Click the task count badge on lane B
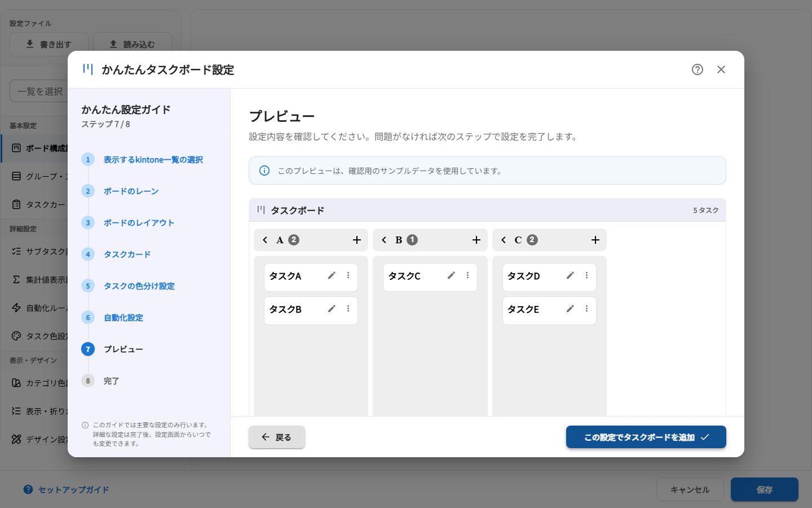This screenshot has width=812, height=508. coord(412,240)
